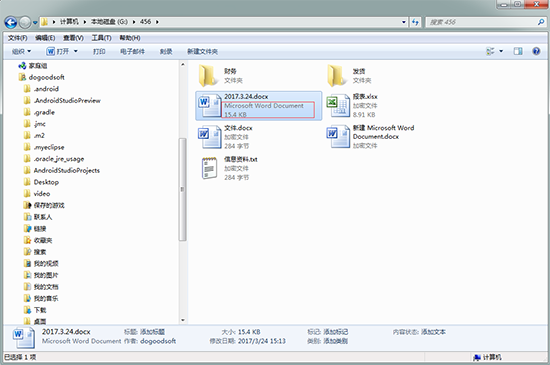Select 新建 Microsoft Word Document.docx file

click(x=371, y=137)
